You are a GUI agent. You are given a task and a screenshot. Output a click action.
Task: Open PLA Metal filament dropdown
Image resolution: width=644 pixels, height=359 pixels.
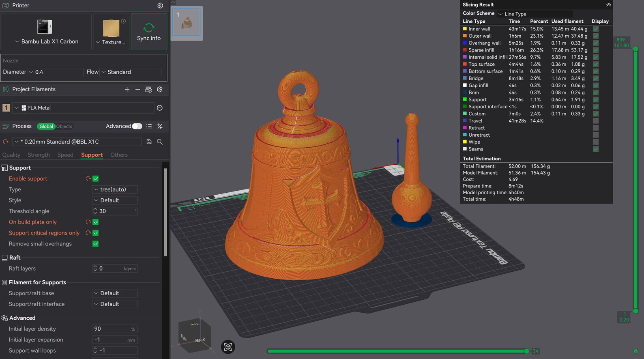[x=83, y=108]
